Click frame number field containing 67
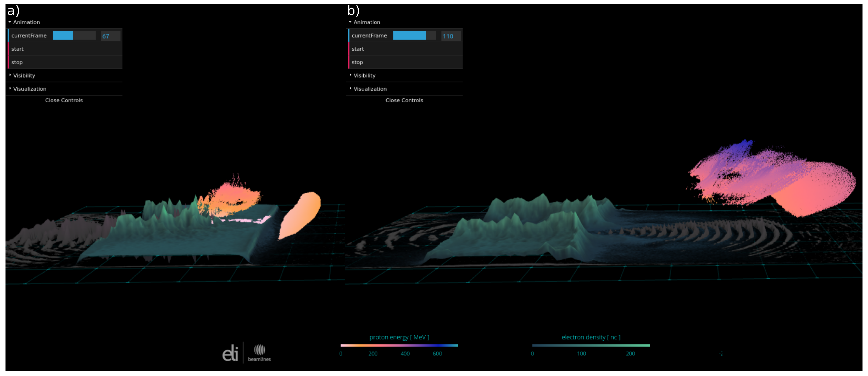Viewport: 868px width, 376px height. click(x=110, y=36)
